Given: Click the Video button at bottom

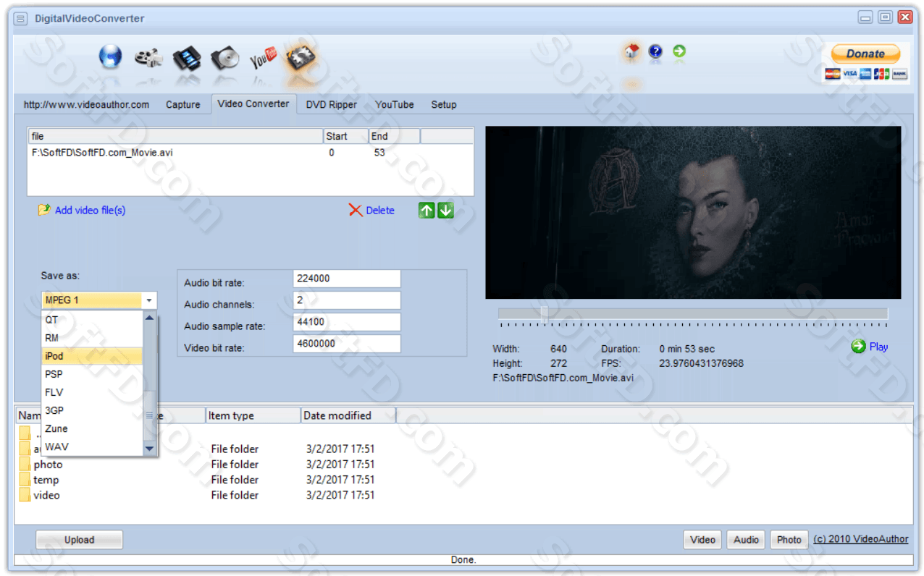Looking at the screenshot, I should [x=702, y=539].
